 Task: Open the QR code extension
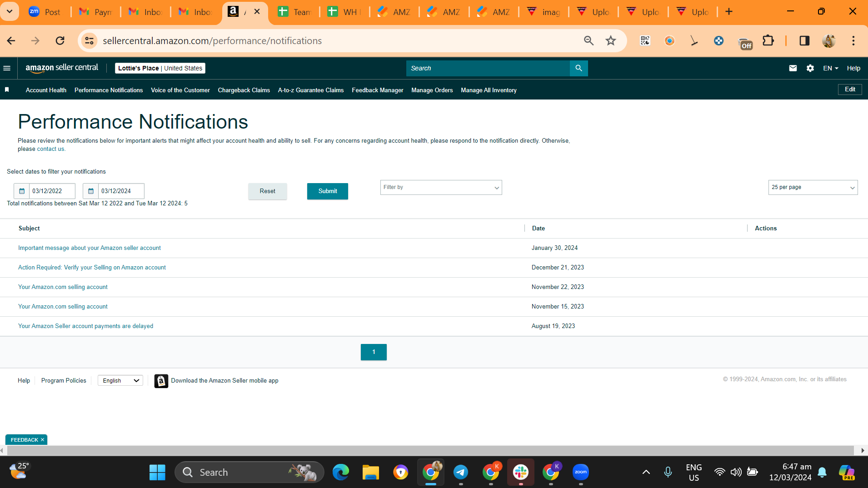click(645, 41)
